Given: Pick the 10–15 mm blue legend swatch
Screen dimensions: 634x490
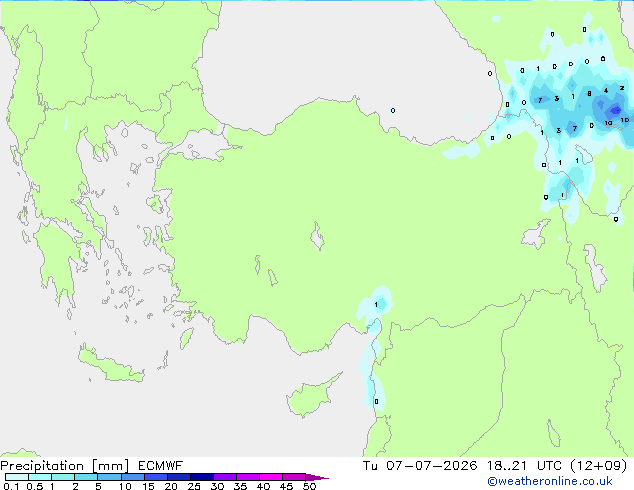Looking at the screenshot, I should click(x=132, y=477).
